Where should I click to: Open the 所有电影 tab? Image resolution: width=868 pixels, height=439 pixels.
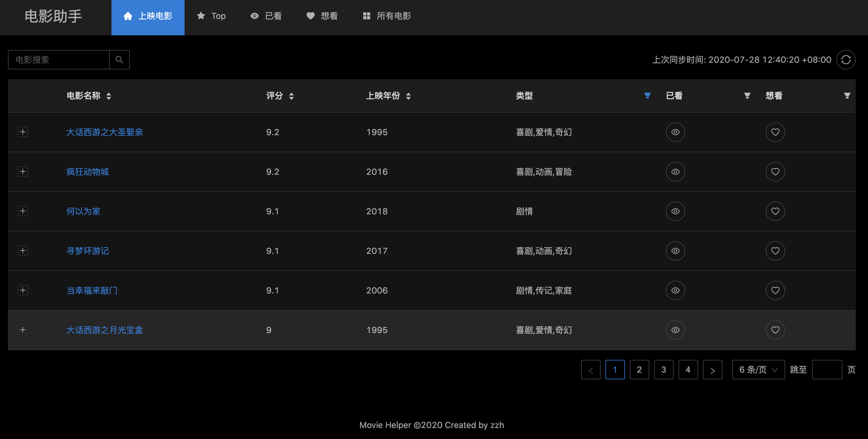[387, 16]
